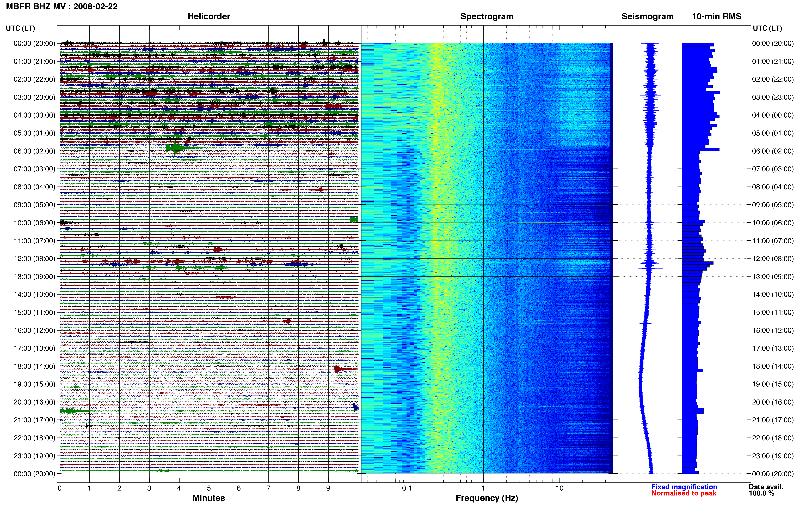Click left-axis time label '04:00 (00:00)'
Viewport: 812px width, 508px height.
tap(34, 115)
